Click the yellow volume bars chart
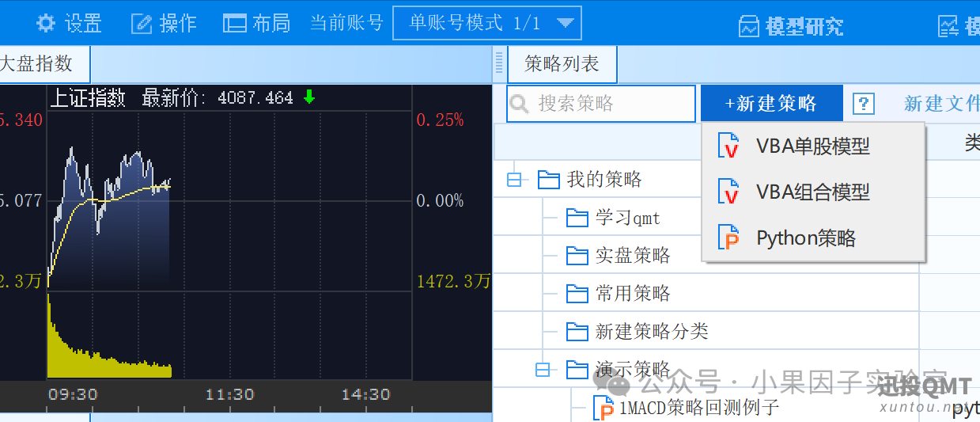Viewport: 980px width, 422px height. (109, 336)
